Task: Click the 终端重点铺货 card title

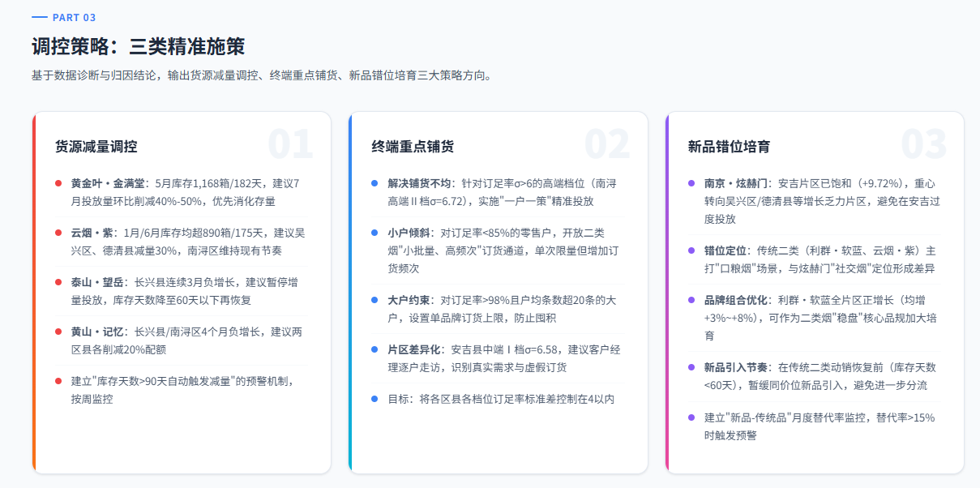Action: pos(413,147)
